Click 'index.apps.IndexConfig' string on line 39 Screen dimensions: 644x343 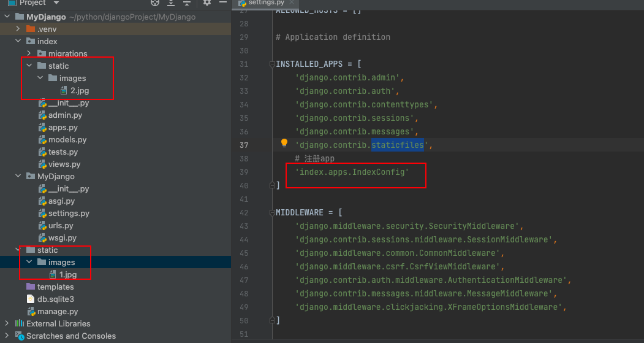click(x=352, y=172)
